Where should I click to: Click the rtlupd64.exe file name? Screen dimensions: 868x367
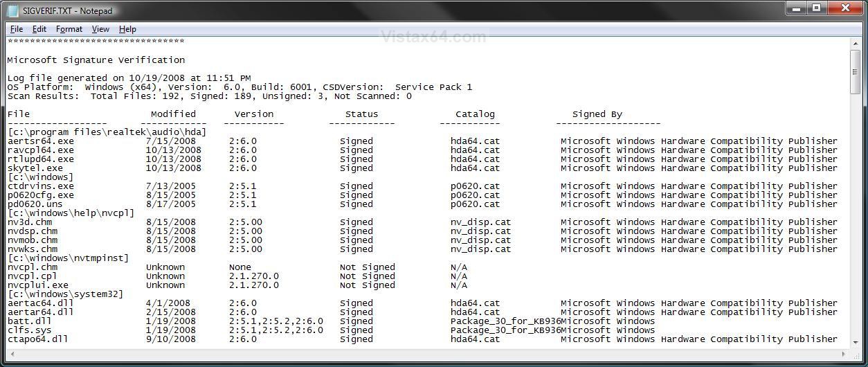40,159
